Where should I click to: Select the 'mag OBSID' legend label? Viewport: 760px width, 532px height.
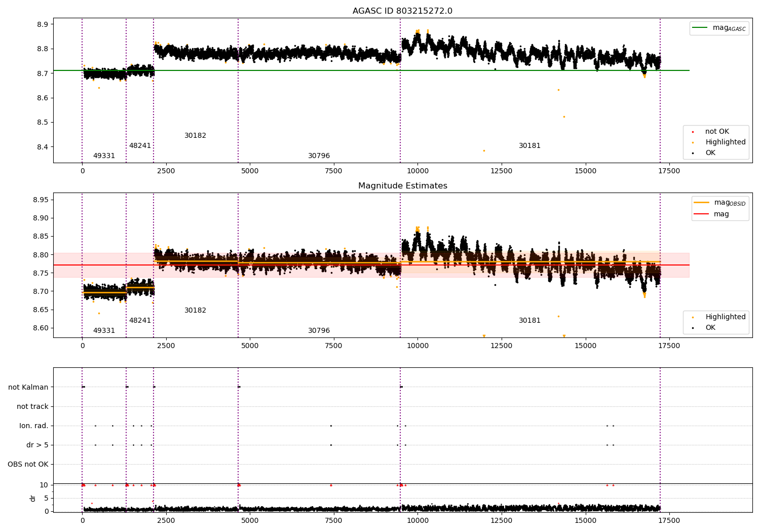730,203
